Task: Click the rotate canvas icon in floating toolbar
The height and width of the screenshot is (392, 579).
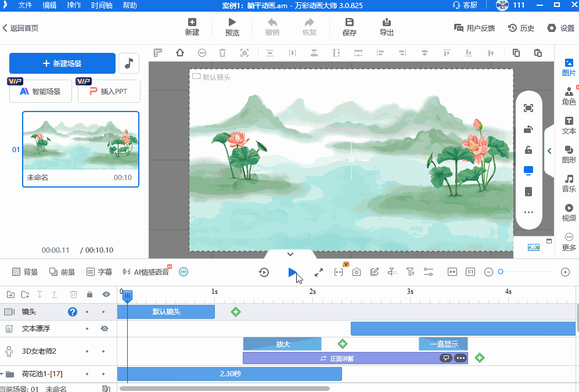Action: point(528,129)
